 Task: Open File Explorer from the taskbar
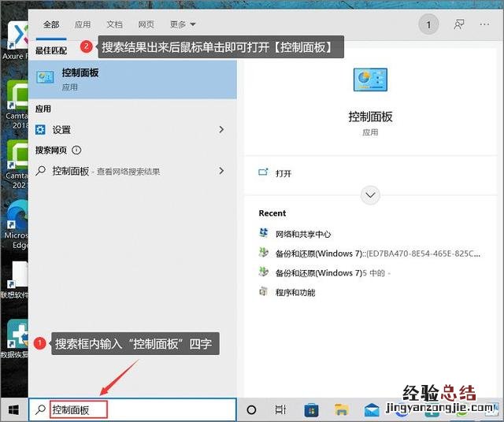point(341,410)
